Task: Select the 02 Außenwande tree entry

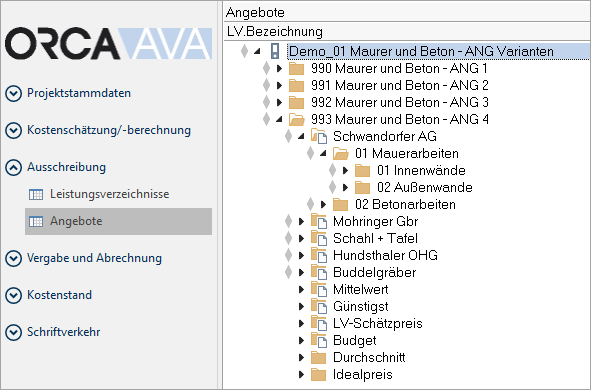Action: tap(425, 187)
